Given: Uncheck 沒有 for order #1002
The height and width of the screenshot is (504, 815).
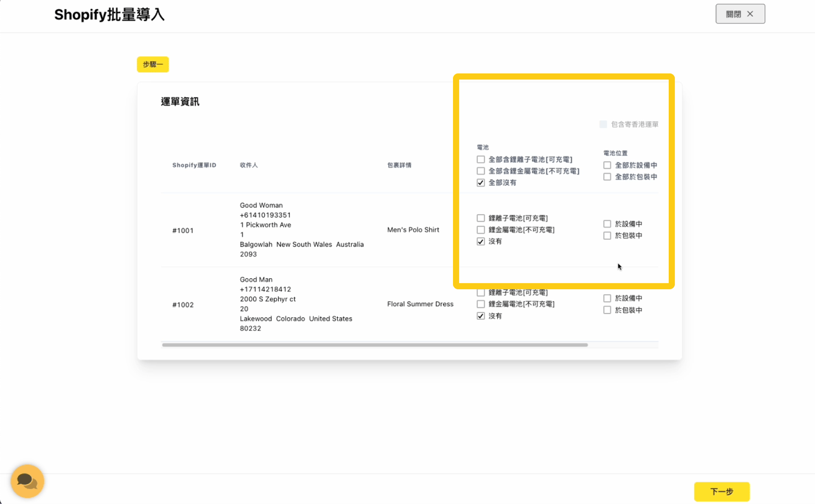Looking at the screenshot, I should coord(481,316).
